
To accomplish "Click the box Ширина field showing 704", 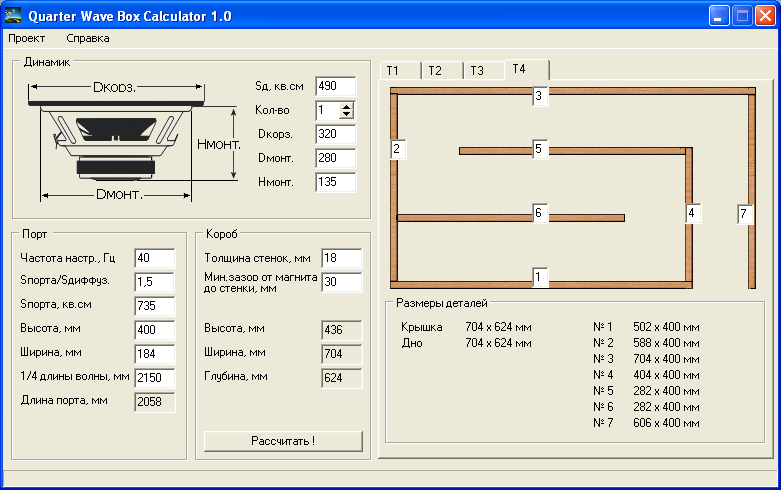I will pos(342,354).
